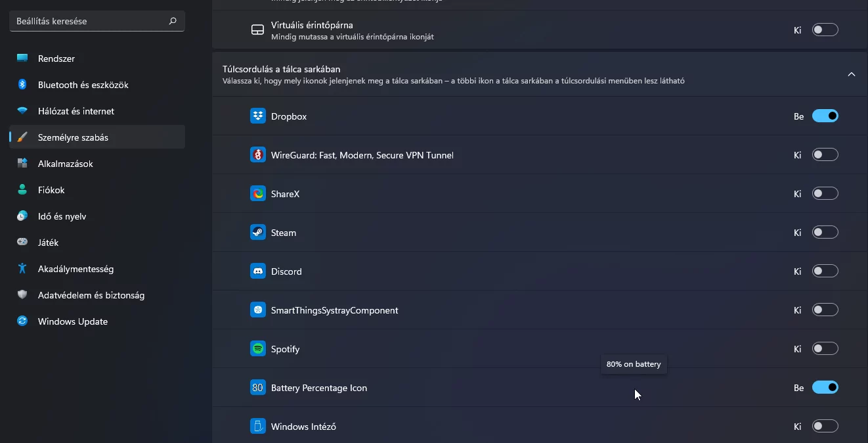Click the Bluetooth icon in sidebar

[x=22, y=85]
